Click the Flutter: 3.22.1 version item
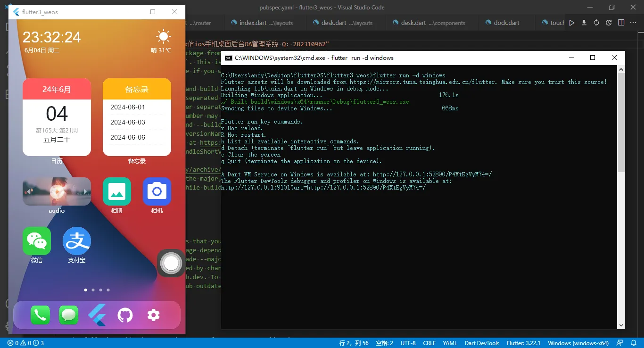Image resolution: width=644 pixels, height=348 pixels. point(523,343)
